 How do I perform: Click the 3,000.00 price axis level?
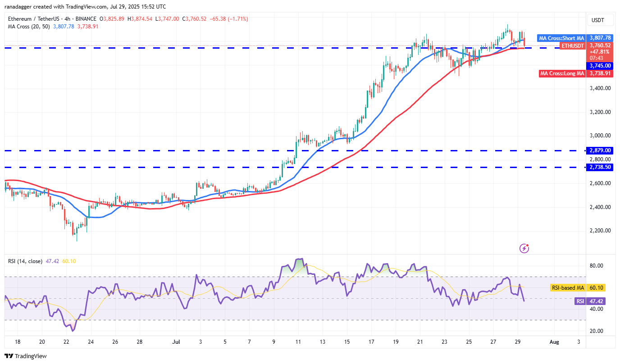(x=600, y=136)
